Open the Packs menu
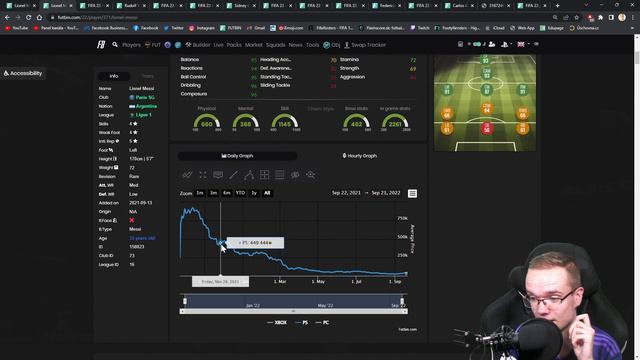The image size is (640, 360). click(x=234, y=45)
